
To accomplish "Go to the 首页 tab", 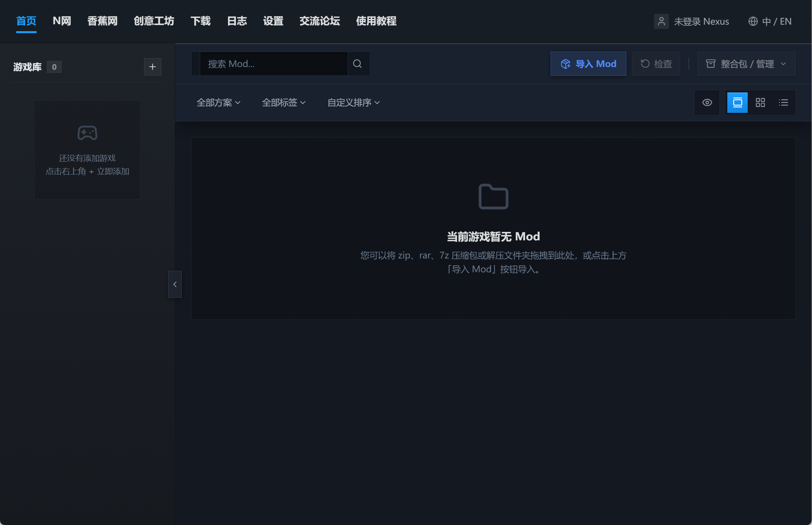I will 26,21.
